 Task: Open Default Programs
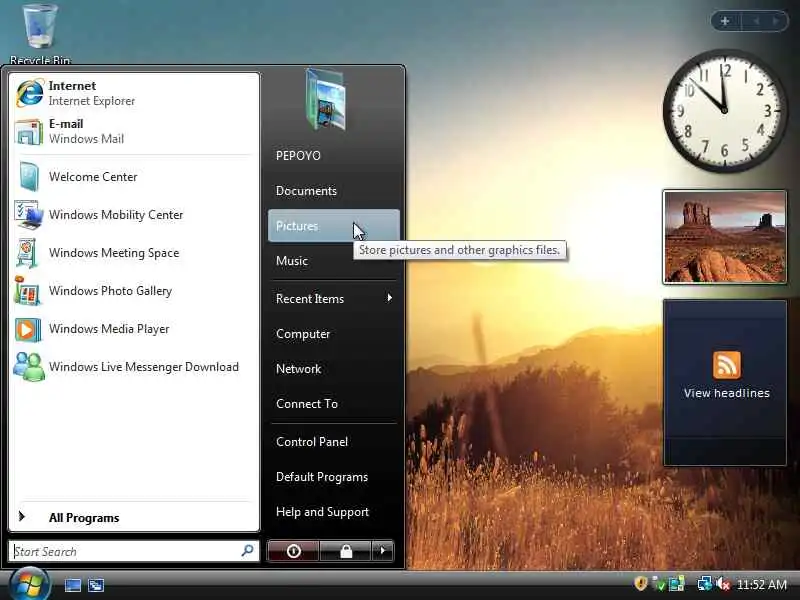tap(333, 477)
